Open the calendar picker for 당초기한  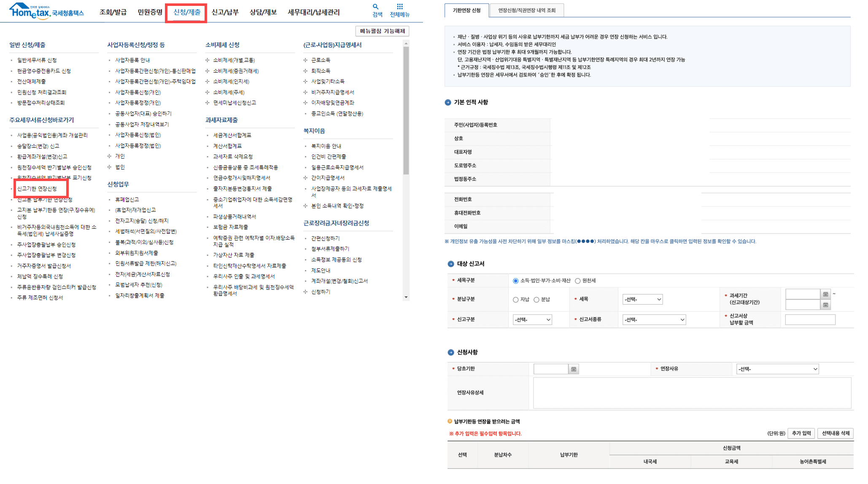(x=574, y=368)
